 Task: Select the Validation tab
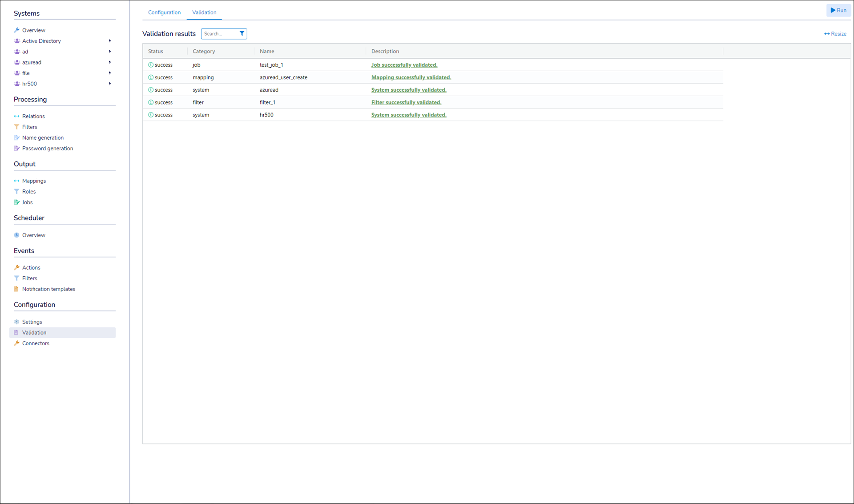204,12
